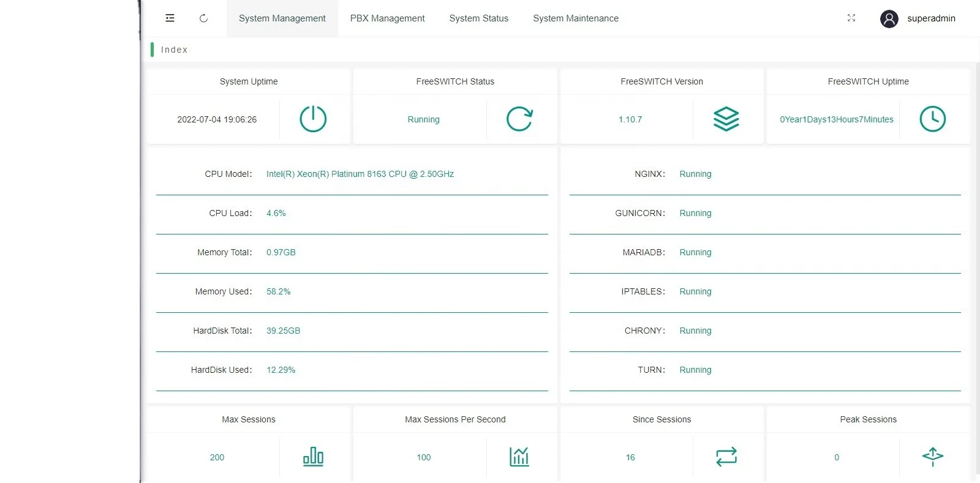Click the system uptime date 2022-07-04 19:06:26
Screen dimensions: 980x483
click(217, 119)
